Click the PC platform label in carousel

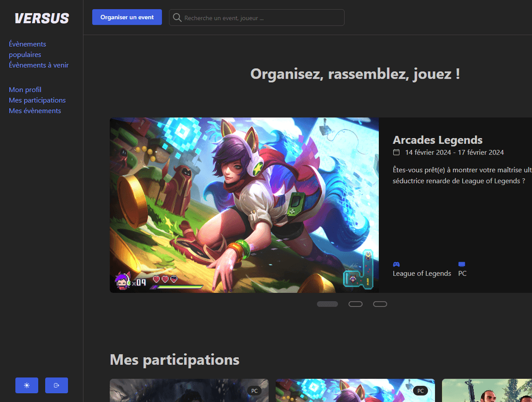[x=463, y=274]
